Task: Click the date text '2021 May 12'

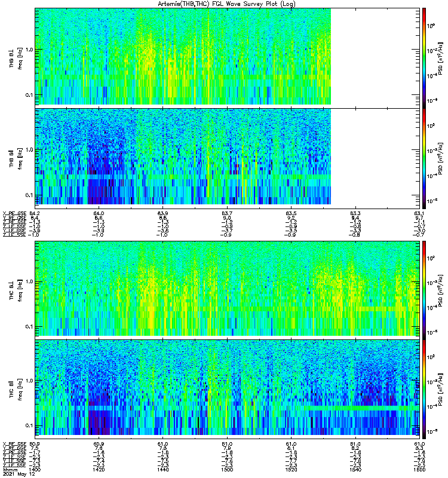Action: click(19, 474)
